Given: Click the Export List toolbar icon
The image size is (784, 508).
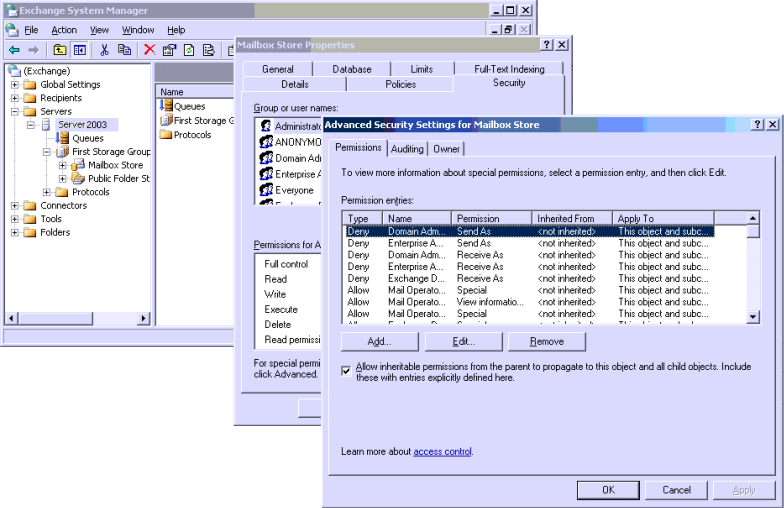Looking at the screenshot, I should click(208, 50).
